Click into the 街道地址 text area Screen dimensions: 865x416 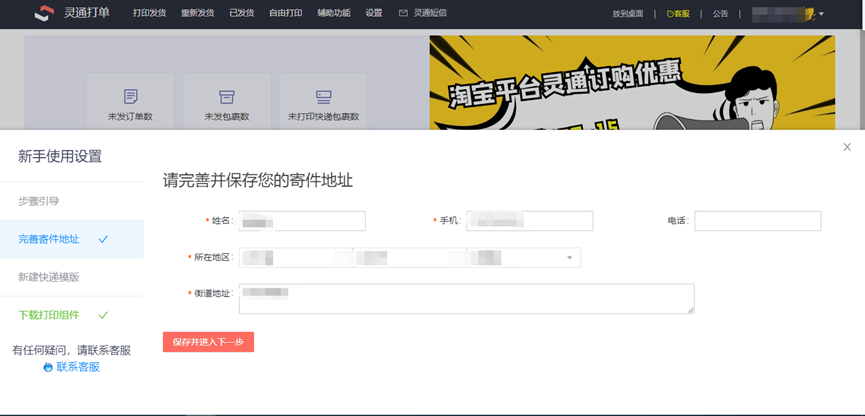pyautogui.click(x=466, y=298)
